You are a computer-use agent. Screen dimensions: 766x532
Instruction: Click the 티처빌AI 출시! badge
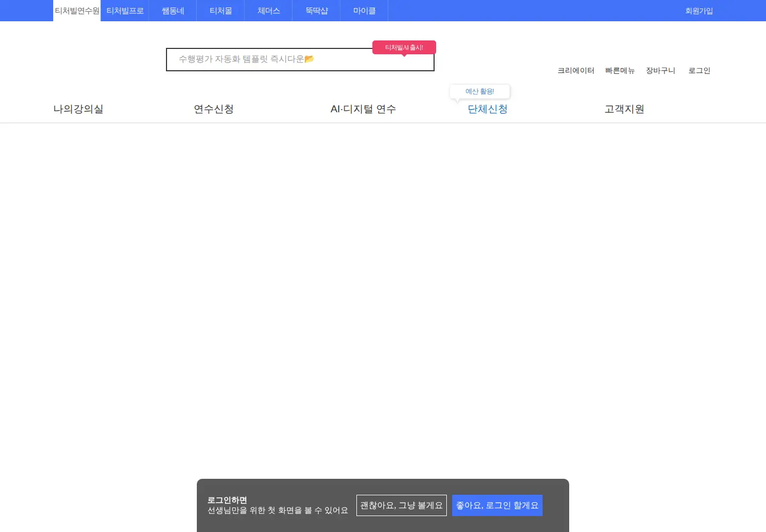coord(404,47)
